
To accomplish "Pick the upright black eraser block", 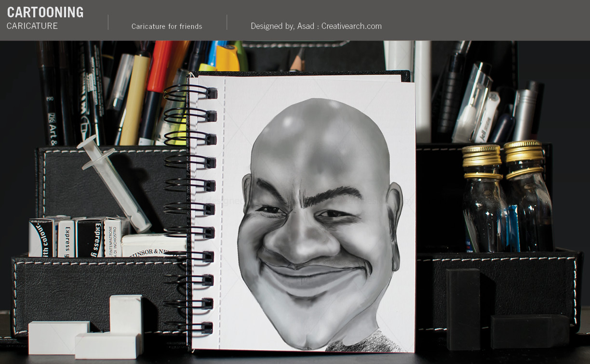I will coord(463,308).
